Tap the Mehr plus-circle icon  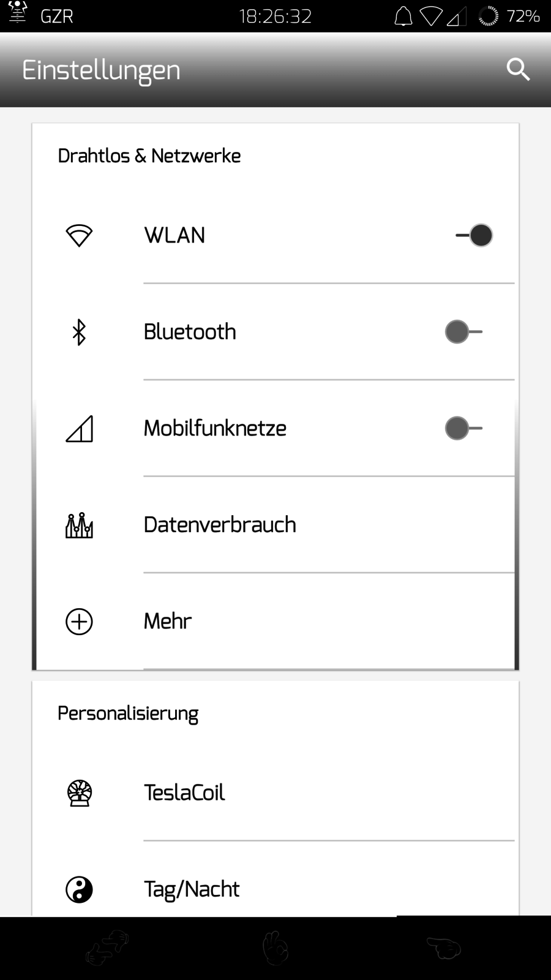[x=79, y=622]
